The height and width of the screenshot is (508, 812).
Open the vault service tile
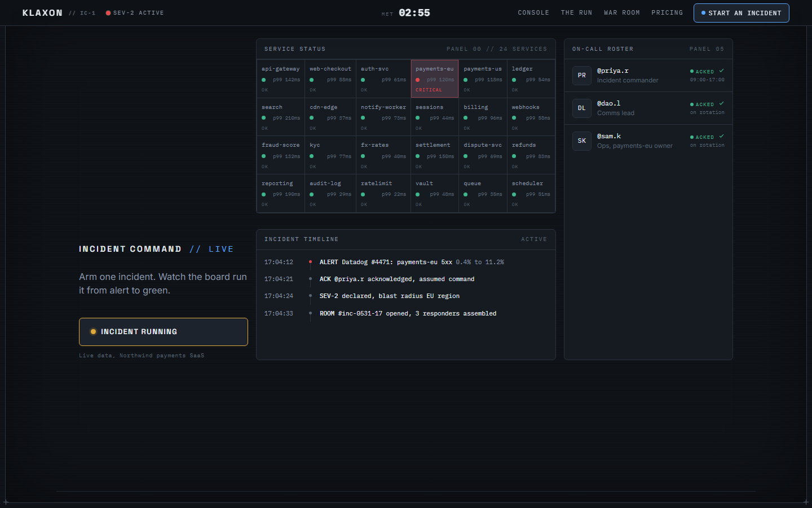coord(435,193)
